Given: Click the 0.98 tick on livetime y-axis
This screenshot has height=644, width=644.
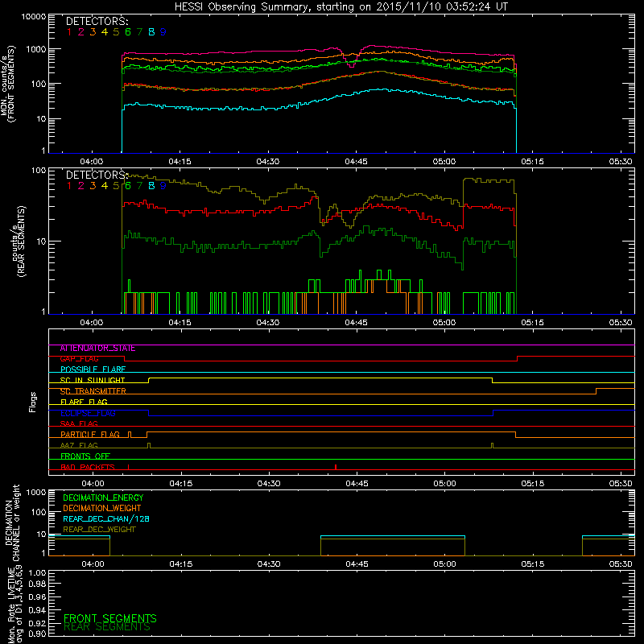Looking at the screenshot, I should click(37, 584).
